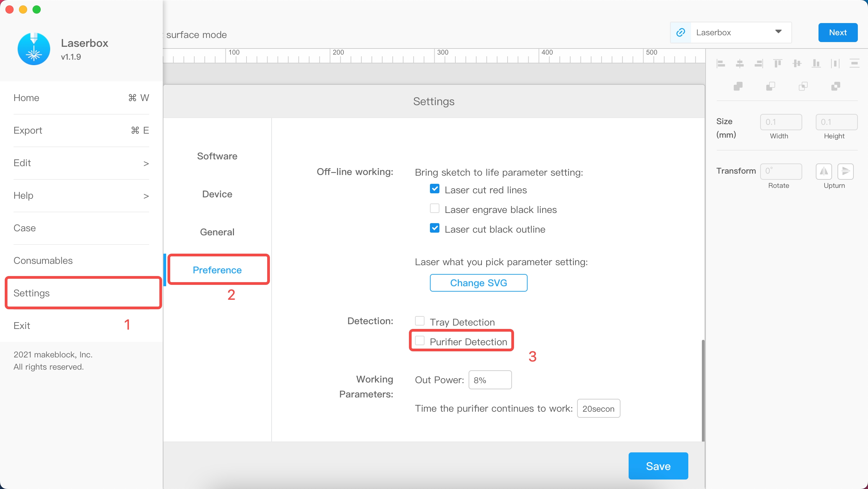Click the distribute horizontally icon
The height and width of the screenshot is (489, 868).
(x=835, y=63)
